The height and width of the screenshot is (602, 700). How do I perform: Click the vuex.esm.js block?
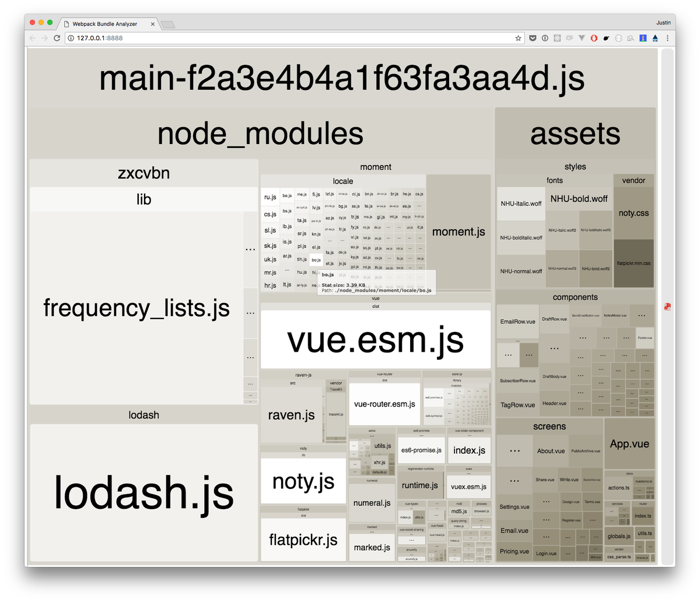point(468,487)
